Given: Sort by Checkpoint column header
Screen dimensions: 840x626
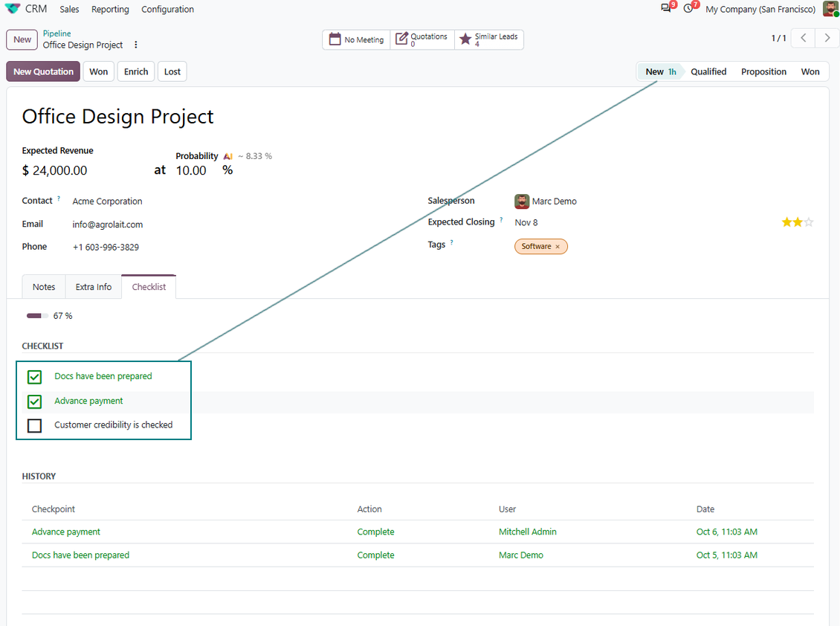Looking at the screenshot, I should [x=53, y=509].
